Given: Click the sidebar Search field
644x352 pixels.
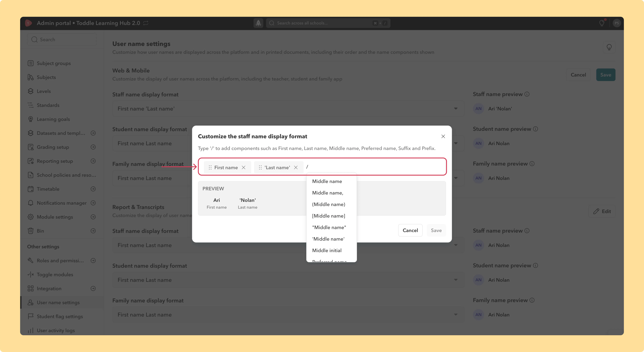Looking at the screenshot, I should (62, 39).
